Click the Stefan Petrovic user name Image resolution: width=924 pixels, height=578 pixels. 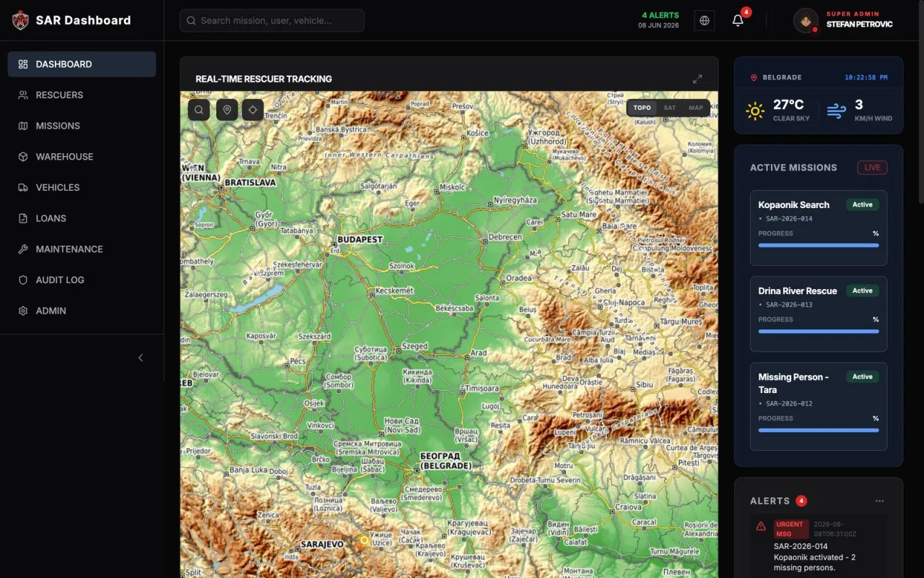coord(859,25)
